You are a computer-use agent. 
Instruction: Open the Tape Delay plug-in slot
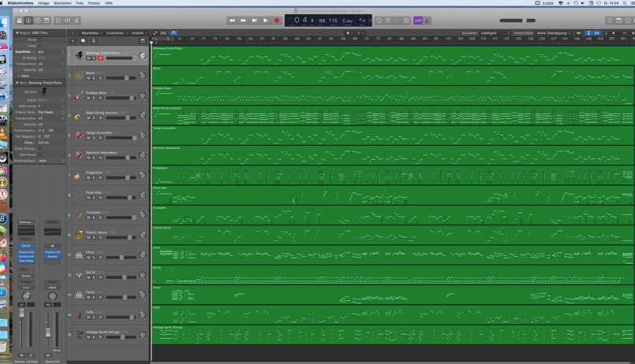click(x=26, y=261)
